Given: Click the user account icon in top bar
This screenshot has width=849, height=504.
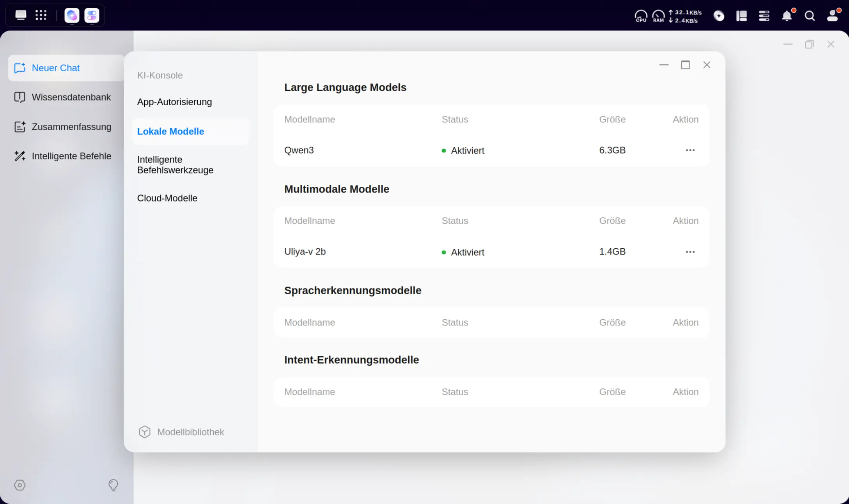Looking at the screenshot, I should [x=832, y=16].
